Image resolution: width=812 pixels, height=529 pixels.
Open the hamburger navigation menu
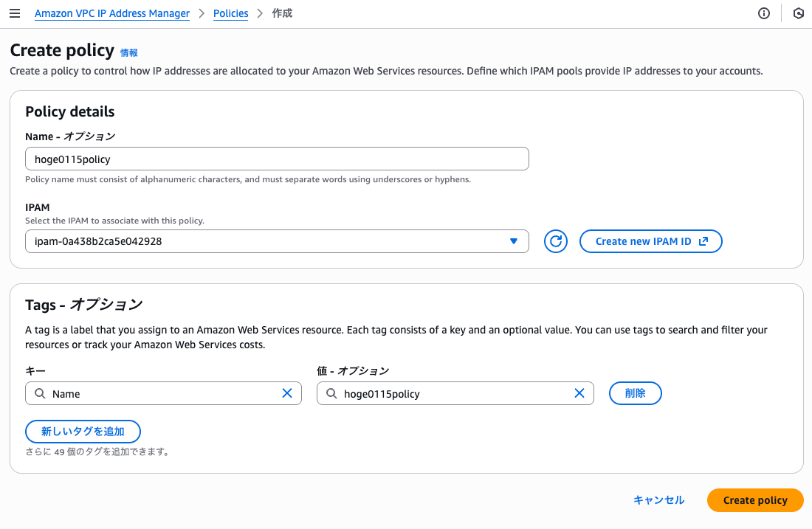click(x=15, y=13)
